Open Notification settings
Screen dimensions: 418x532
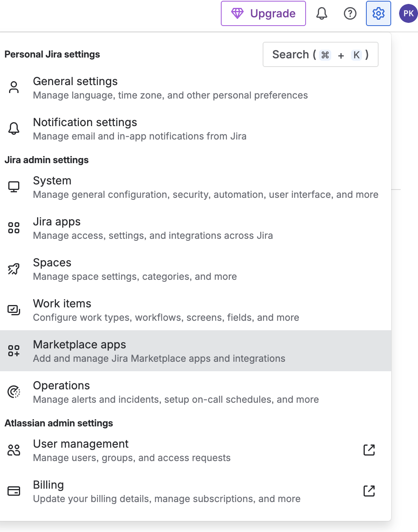click(196, 128)
